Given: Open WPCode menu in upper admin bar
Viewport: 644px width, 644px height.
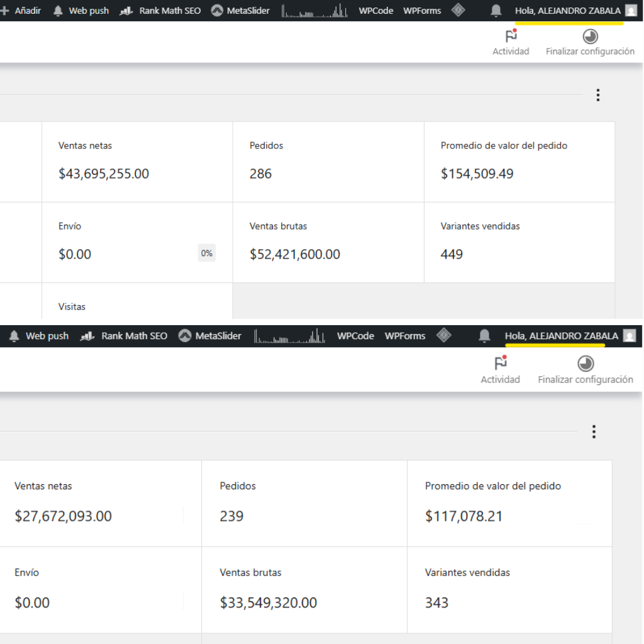Looking at the screenshot, I should click(375, 11).
